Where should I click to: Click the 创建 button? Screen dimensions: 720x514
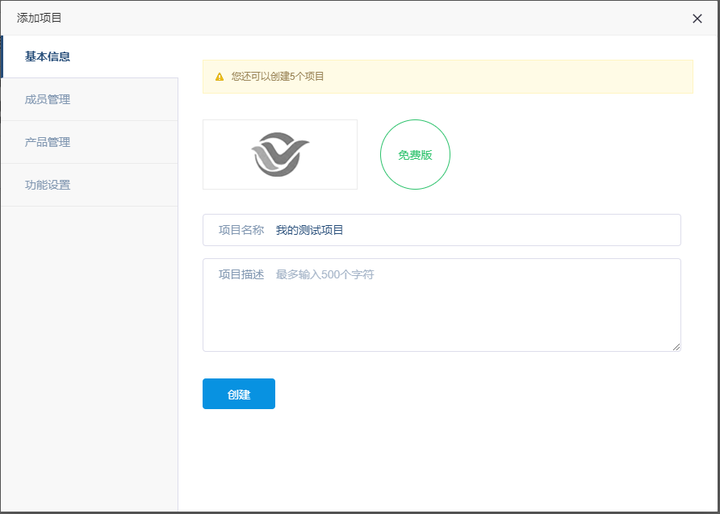tap(239, 394)
